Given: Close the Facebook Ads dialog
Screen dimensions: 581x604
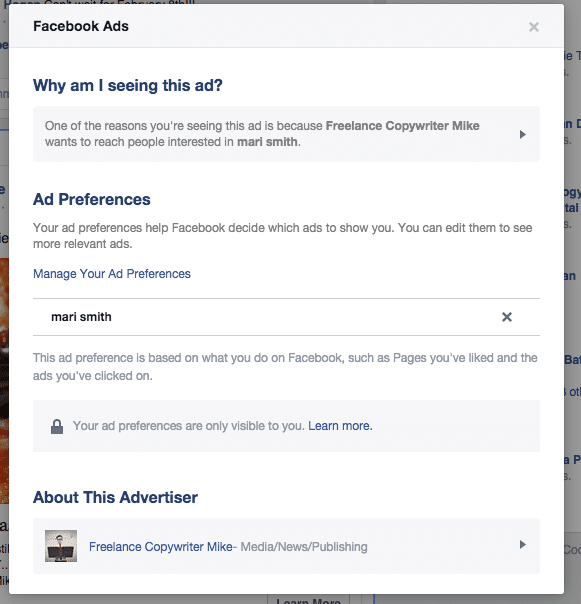Looking at the screenshot, I should (534, 27).
